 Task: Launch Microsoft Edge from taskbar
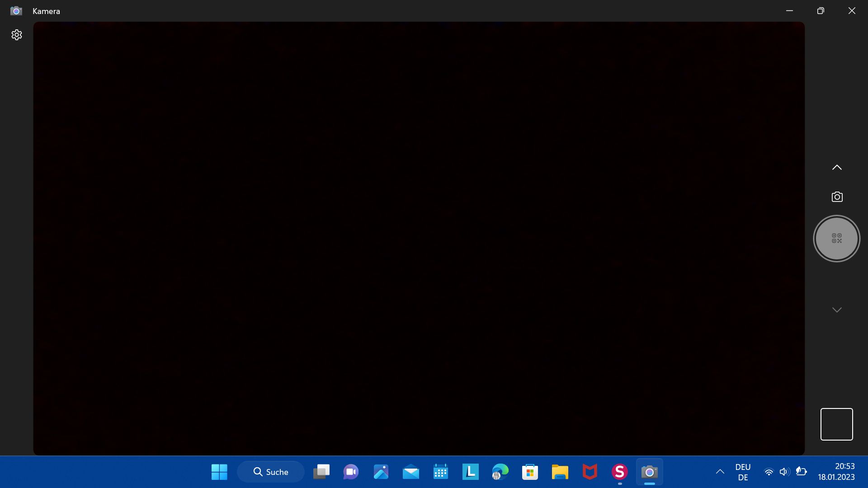point(500,472)
